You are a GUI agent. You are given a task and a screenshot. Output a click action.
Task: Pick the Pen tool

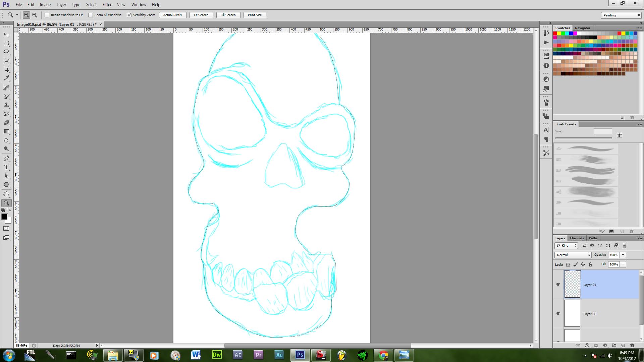[6, 159]
